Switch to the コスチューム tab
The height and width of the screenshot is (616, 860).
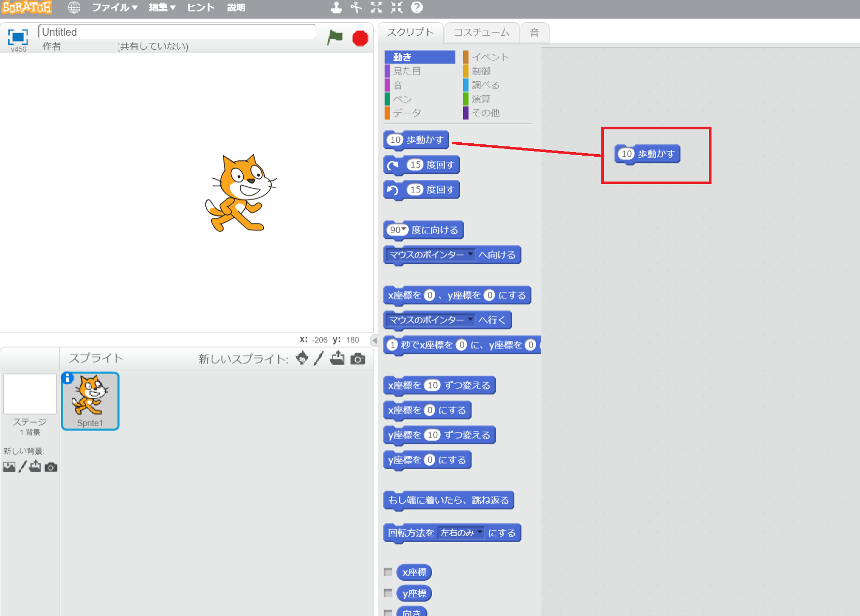point(482,33)
